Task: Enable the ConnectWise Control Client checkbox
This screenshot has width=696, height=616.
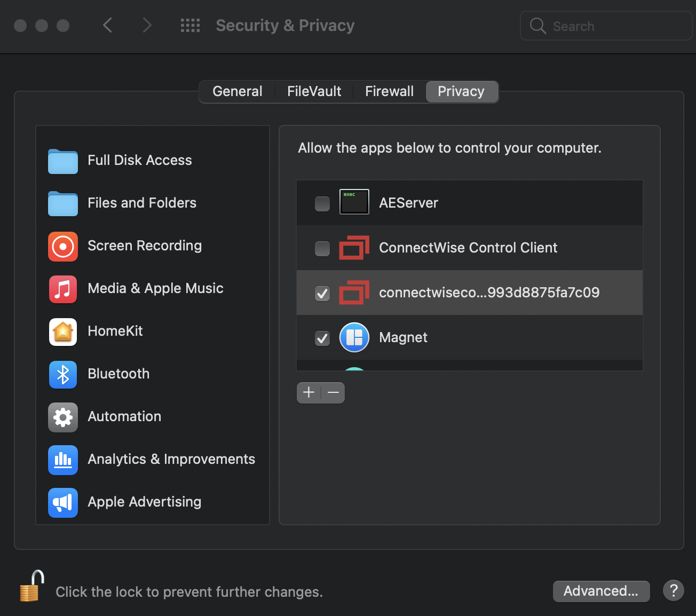Action: click(x=322, y=248)
